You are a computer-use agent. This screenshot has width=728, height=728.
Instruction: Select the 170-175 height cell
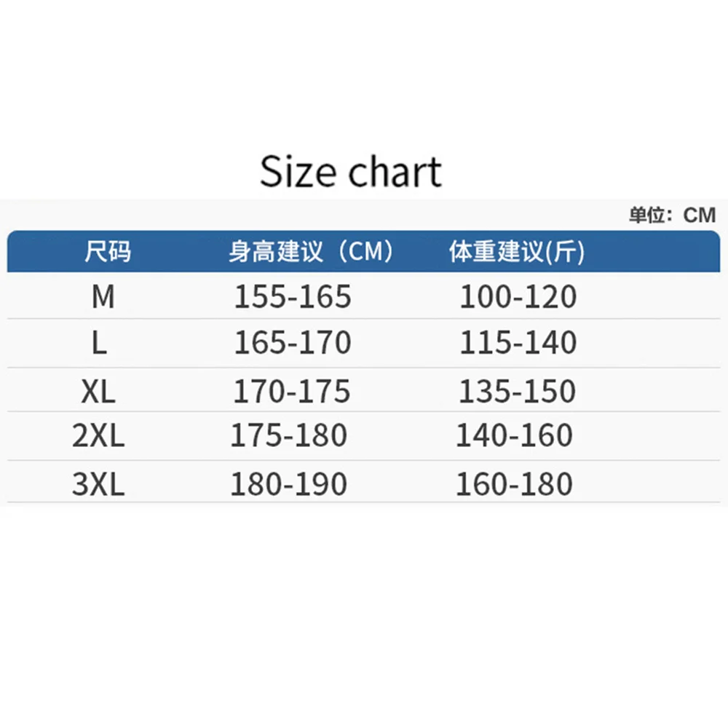(292, 392)
